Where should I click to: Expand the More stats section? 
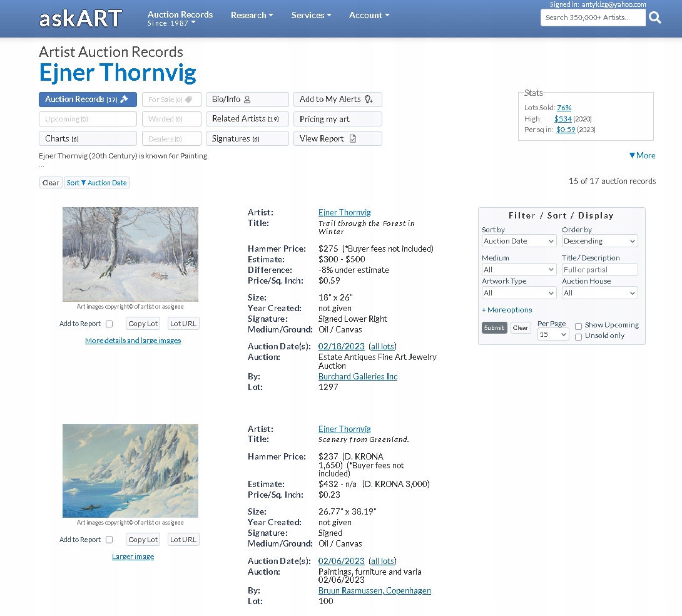click(643, 155)
